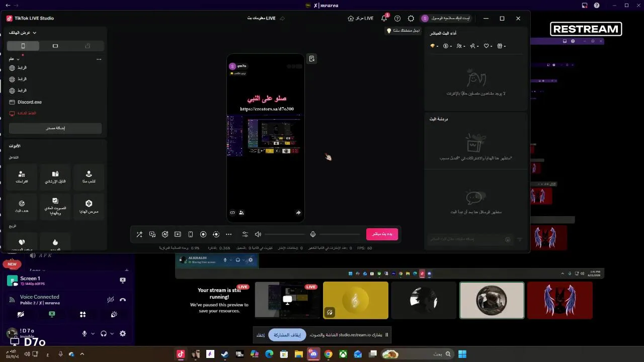Open the top-left interaction tool with people icon
The height and width of the screenshot is (362, 644).
point(22,176)
